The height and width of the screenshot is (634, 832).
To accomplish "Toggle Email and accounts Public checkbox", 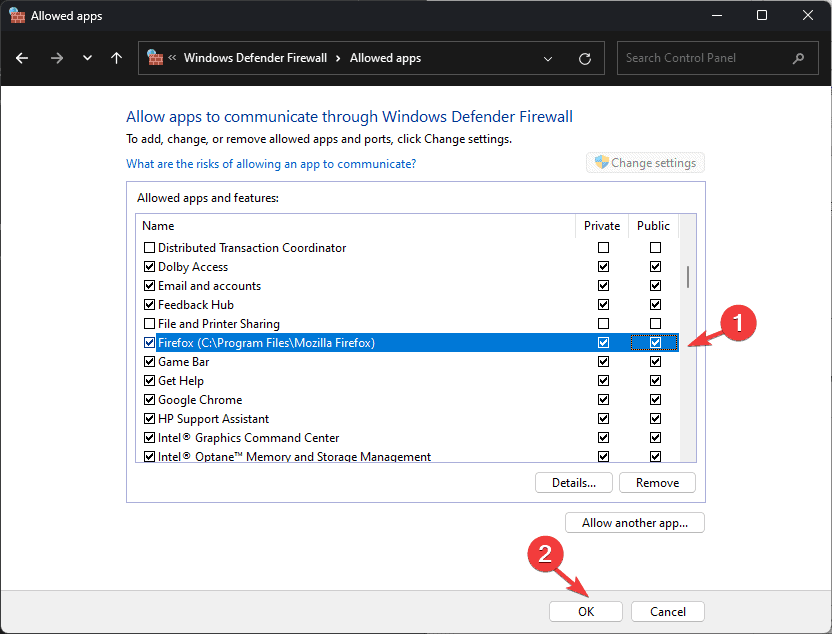I will click(x=655, y=285).
